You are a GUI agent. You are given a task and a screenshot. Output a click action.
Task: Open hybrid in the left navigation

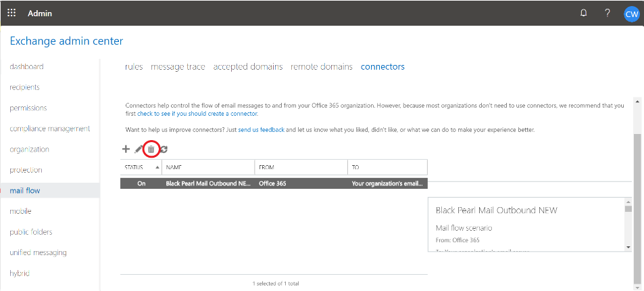tap(20, 273)
